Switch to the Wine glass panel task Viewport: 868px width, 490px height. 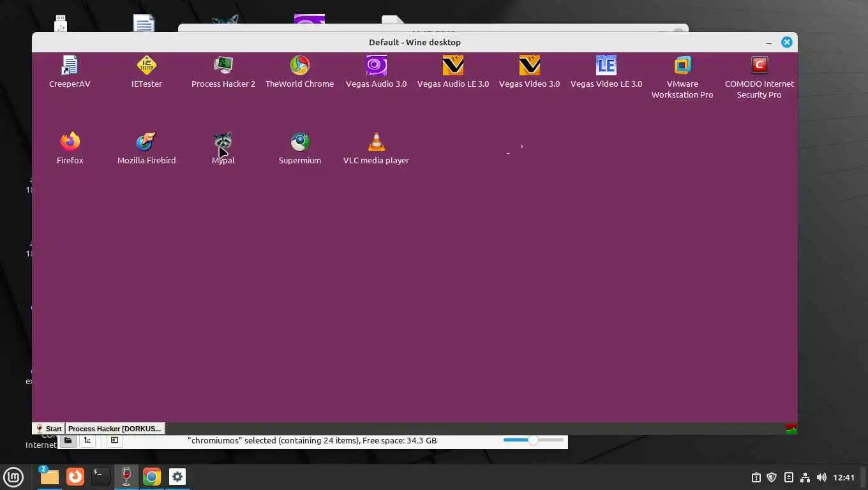tap(126, 477)
